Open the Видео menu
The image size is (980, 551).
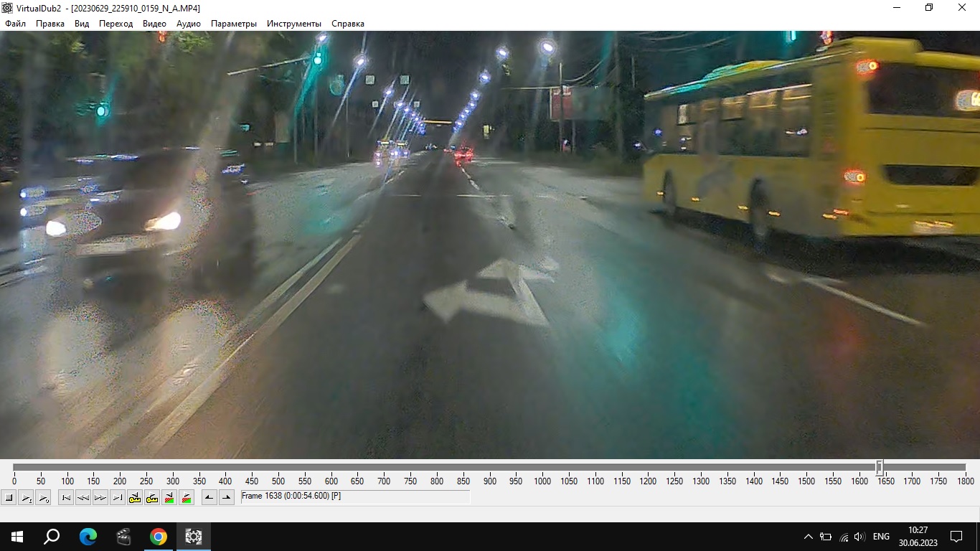click(154, 24)
